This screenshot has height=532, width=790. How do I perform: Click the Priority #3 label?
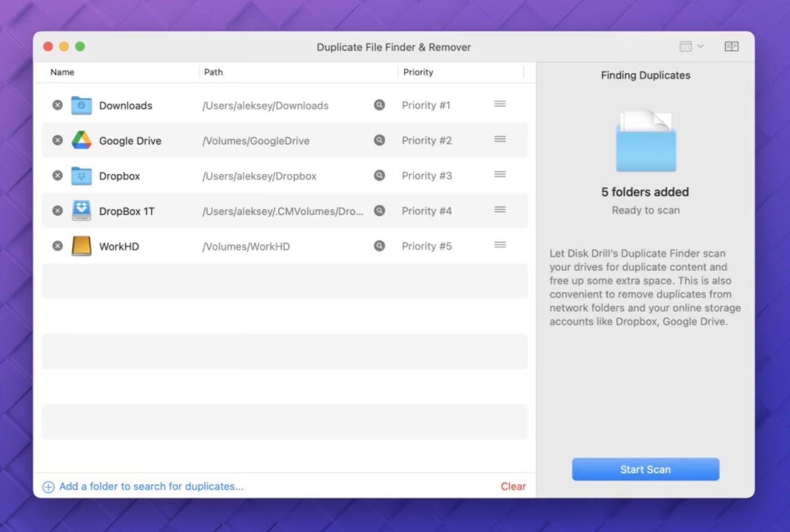(x=427, y=176)
